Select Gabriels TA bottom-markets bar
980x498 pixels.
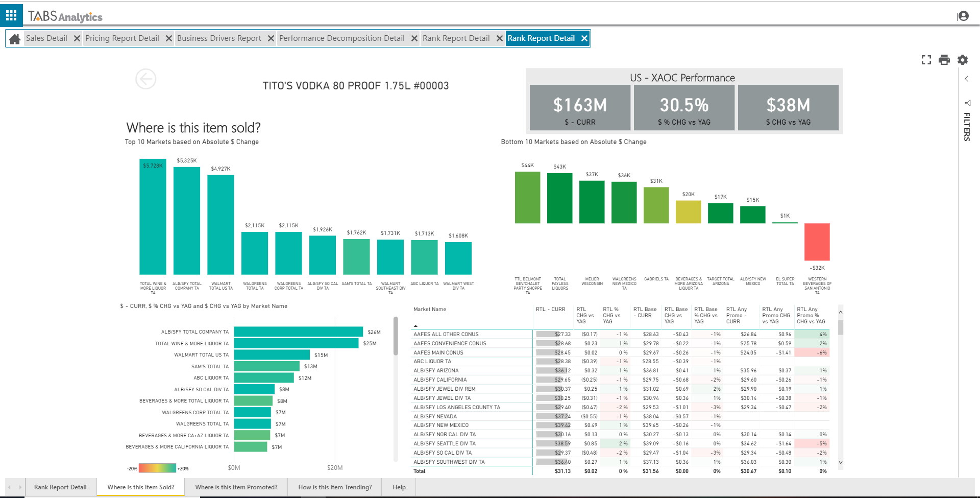click(656, 205)
